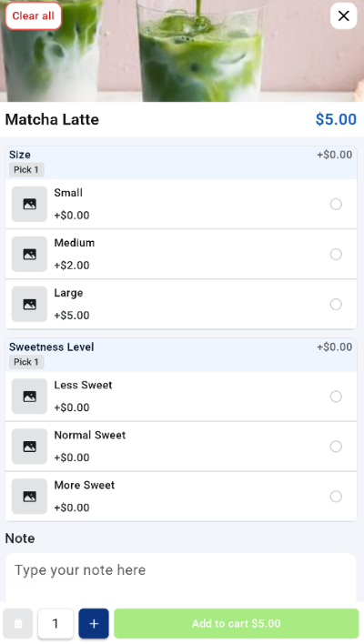Select Less Sweet sweetness level
The image size is (364, 644).
[x=336, y=397]
